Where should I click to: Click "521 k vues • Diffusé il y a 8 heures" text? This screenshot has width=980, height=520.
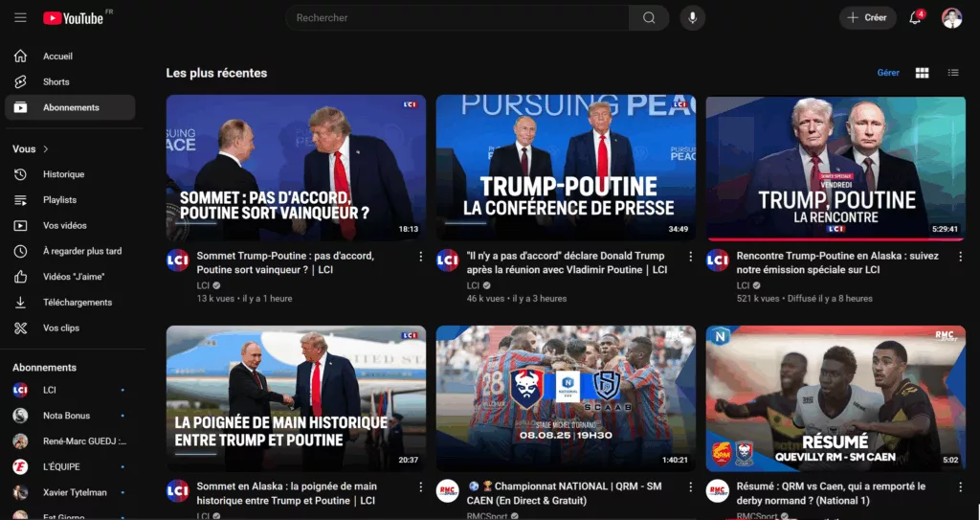pyautogui.click(x=804, y=299)
